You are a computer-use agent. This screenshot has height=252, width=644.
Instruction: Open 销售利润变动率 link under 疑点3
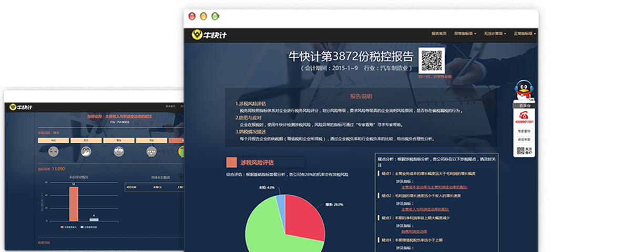(414, 232)
